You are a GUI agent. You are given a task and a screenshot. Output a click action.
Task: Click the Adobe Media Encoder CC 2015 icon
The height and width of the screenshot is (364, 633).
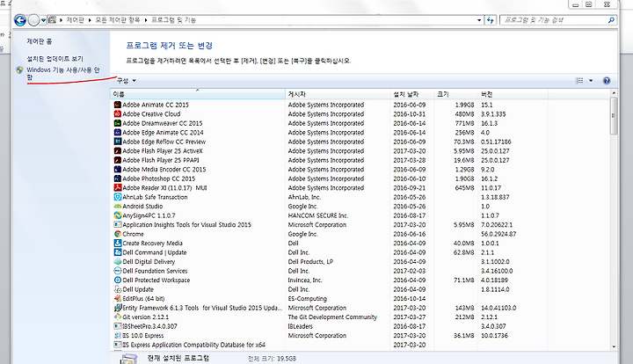[x=118, y=170]
